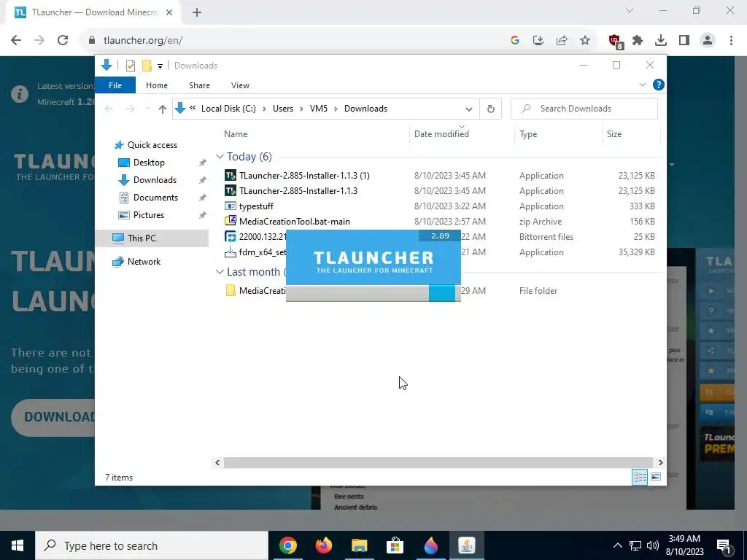
Task: Expand the Explorer ribbon chevron
Action: click(x=642, y=85)
